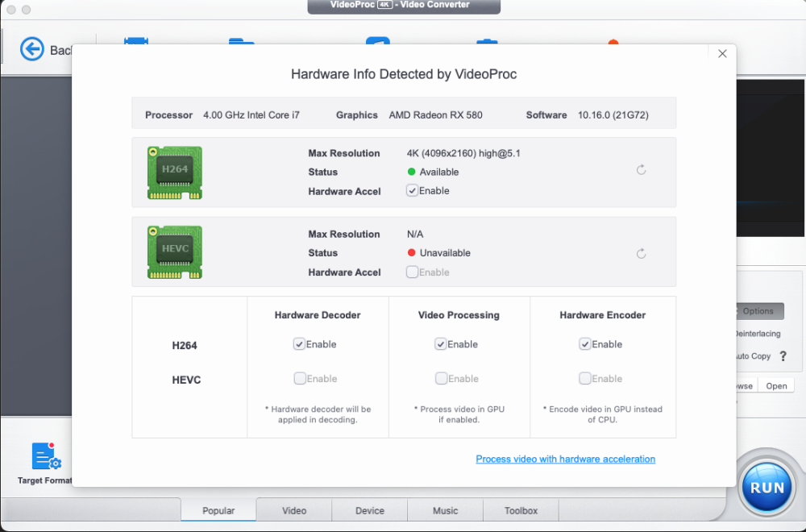Click the Open button
The image size is (806, 532).
(x=776, y=386)
